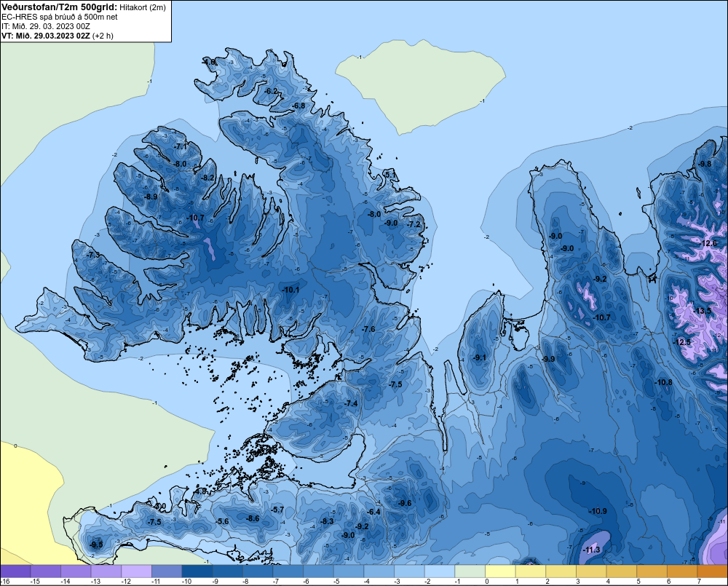
Task: Click the -5.7 temperature label
Action: (x=277, y=510)
